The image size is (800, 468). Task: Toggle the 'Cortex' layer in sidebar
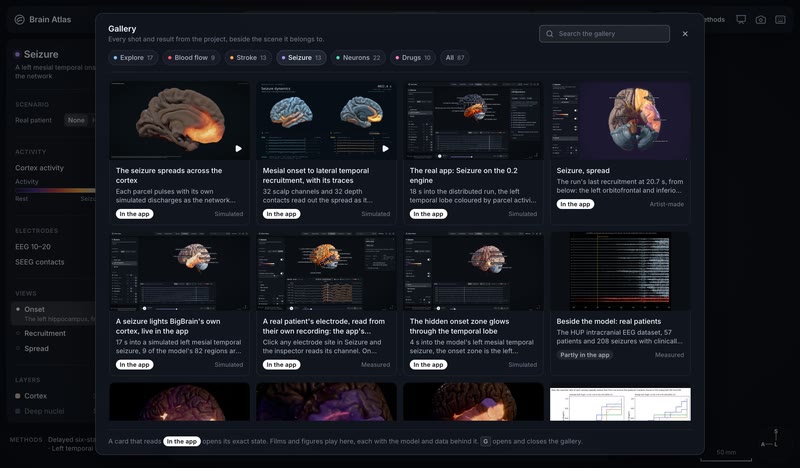(35, 396)
